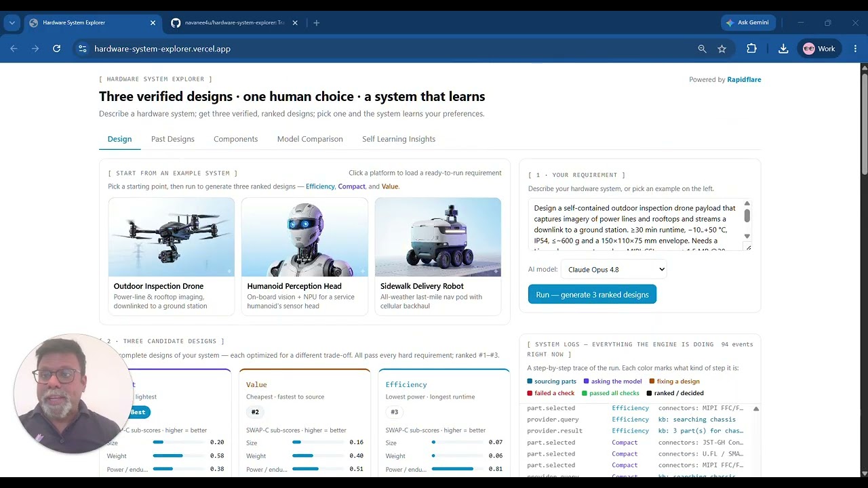
Task: Go forward to next page
Action: pos(35,49)
